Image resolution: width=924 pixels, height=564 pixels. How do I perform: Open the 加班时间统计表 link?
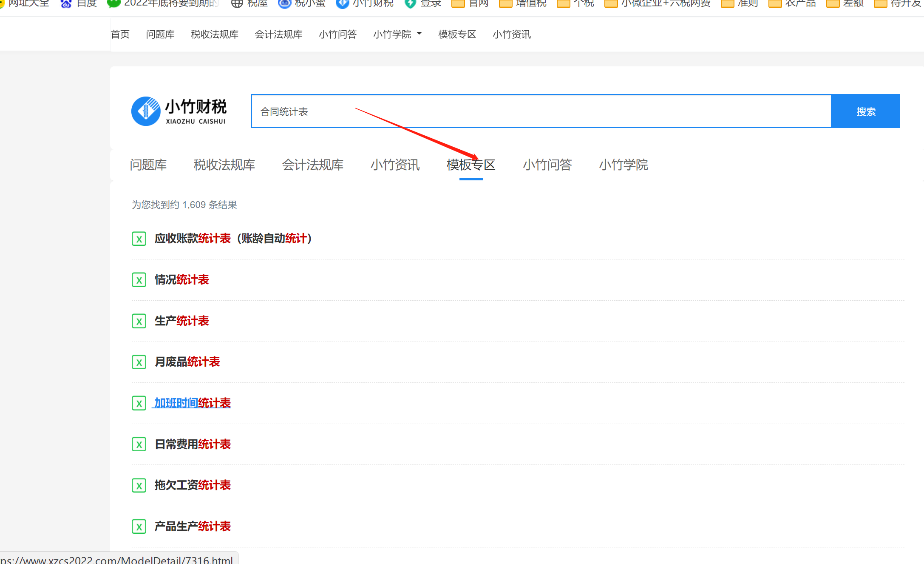pos(193,403)
